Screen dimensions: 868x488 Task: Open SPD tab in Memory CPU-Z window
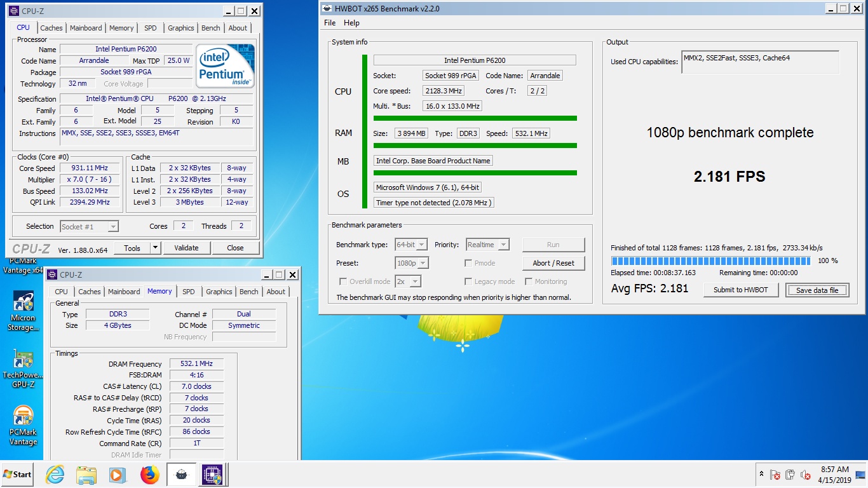[x=189, y=292]
